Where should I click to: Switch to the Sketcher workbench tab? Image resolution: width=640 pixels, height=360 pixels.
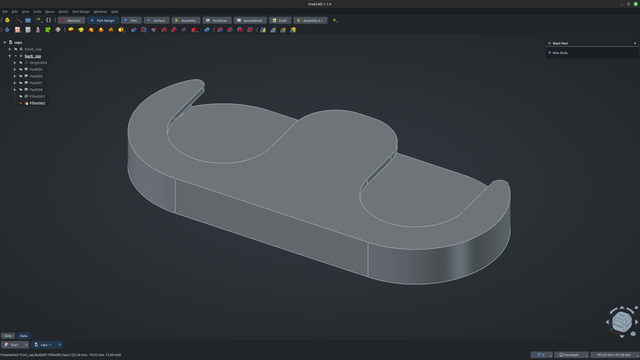pos(71,20)
